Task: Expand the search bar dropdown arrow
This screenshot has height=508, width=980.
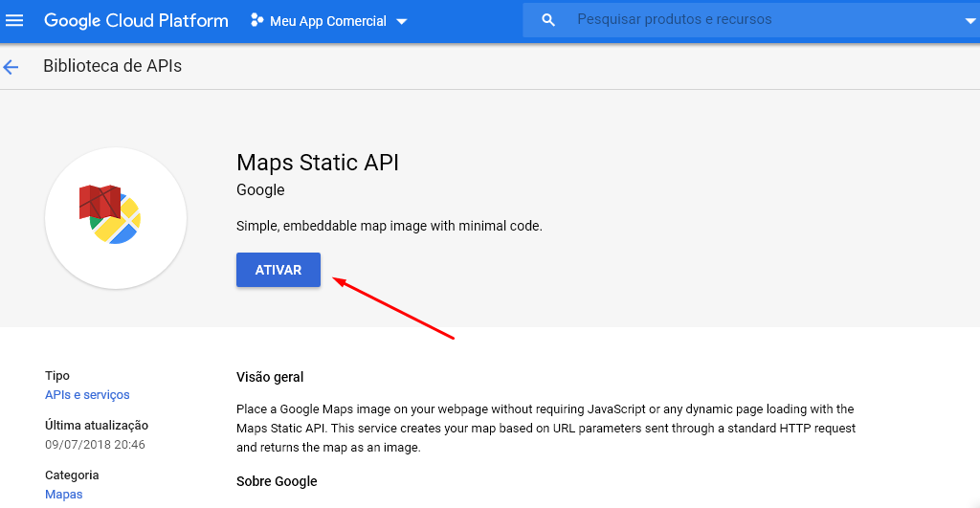Action: 970,21
